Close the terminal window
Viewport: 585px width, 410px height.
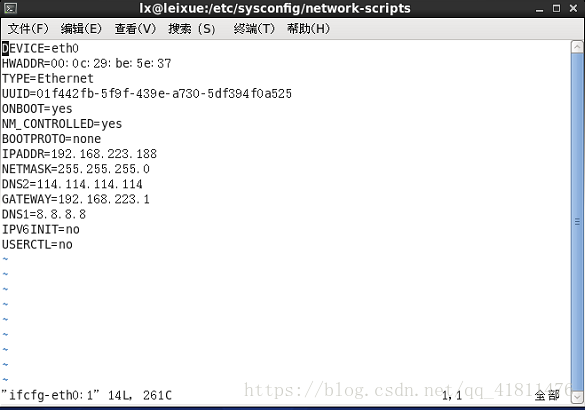(573, 8)
